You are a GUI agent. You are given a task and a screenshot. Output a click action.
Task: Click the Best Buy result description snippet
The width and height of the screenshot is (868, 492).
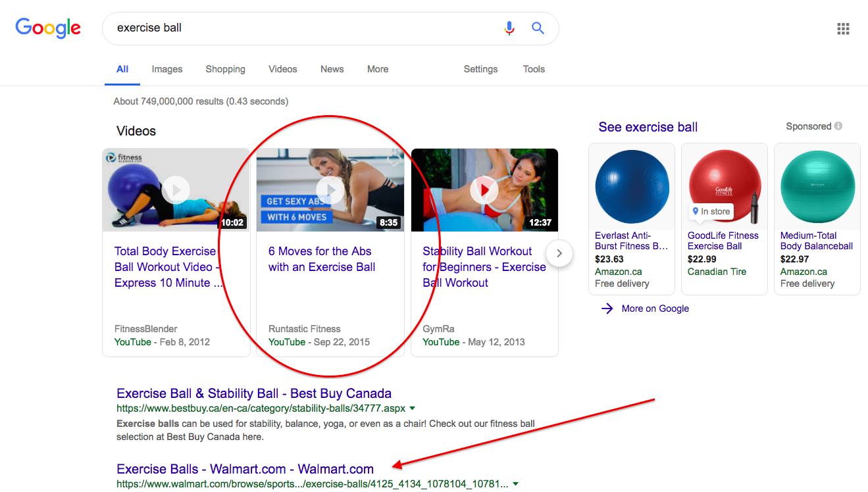(326, 430)
